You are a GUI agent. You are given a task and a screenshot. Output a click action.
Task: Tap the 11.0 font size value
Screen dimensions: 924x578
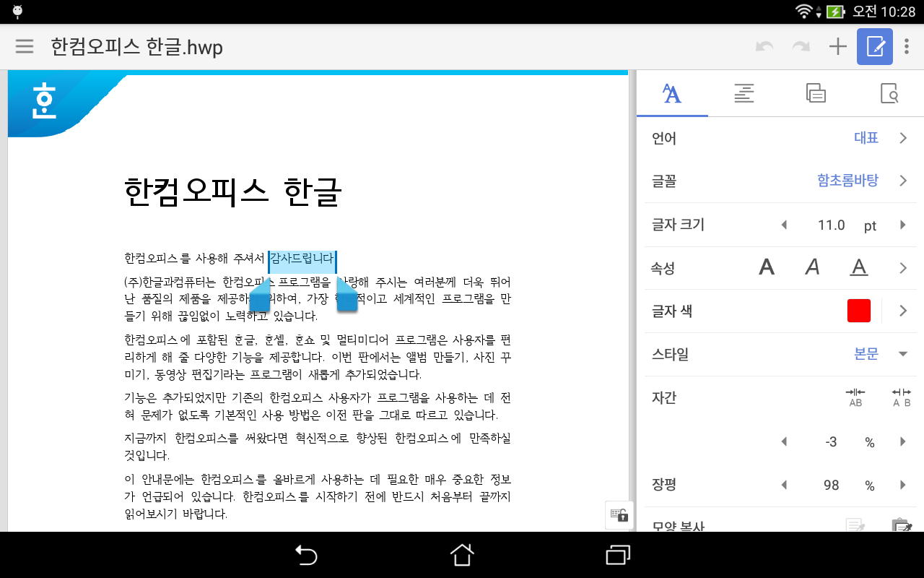(x=831, y=225)
